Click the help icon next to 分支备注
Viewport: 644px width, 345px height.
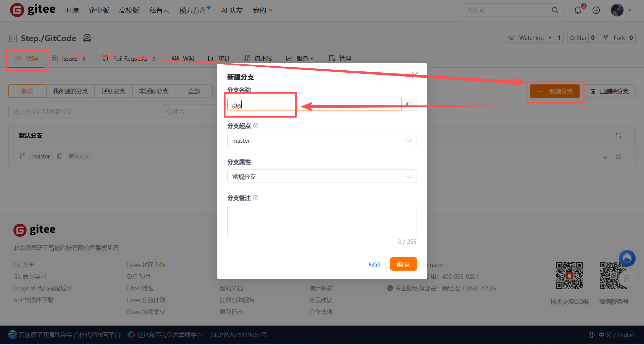pyautogui.click(x=256, y=198)
